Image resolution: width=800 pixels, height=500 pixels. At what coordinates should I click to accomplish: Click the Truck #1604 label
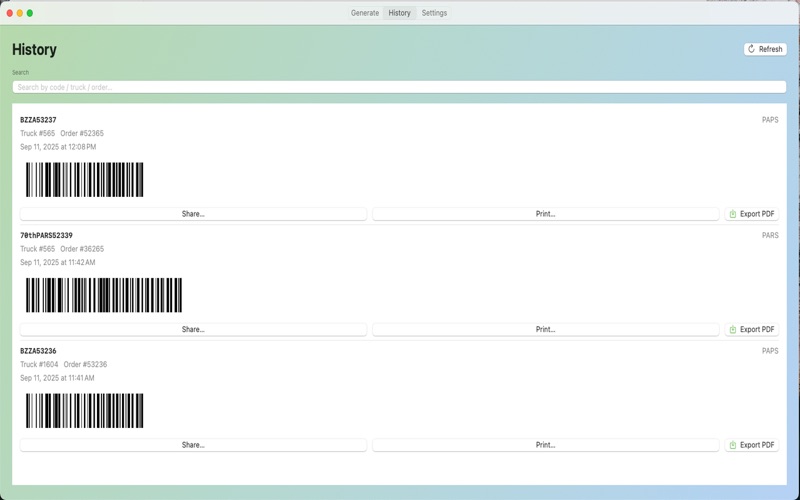[39, 364]
